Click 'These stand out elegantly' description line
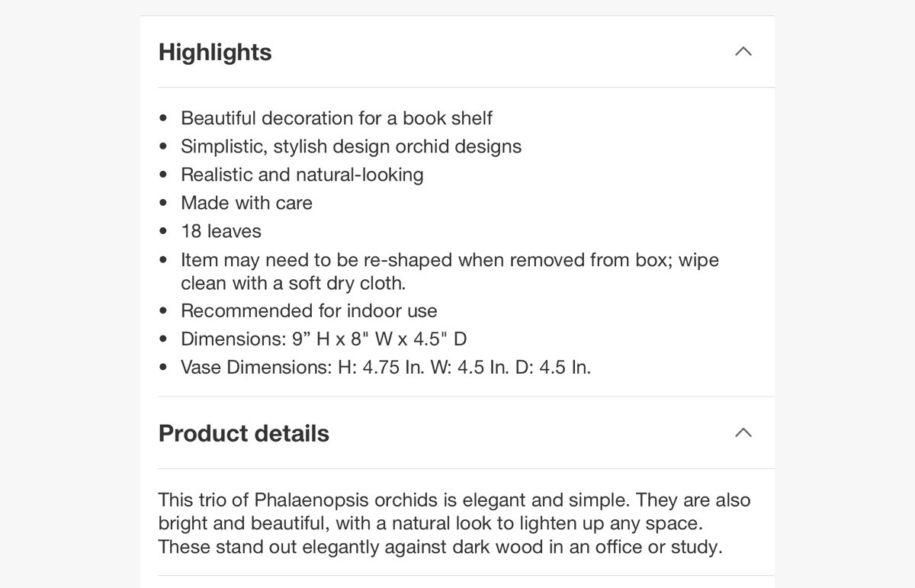 440,548
